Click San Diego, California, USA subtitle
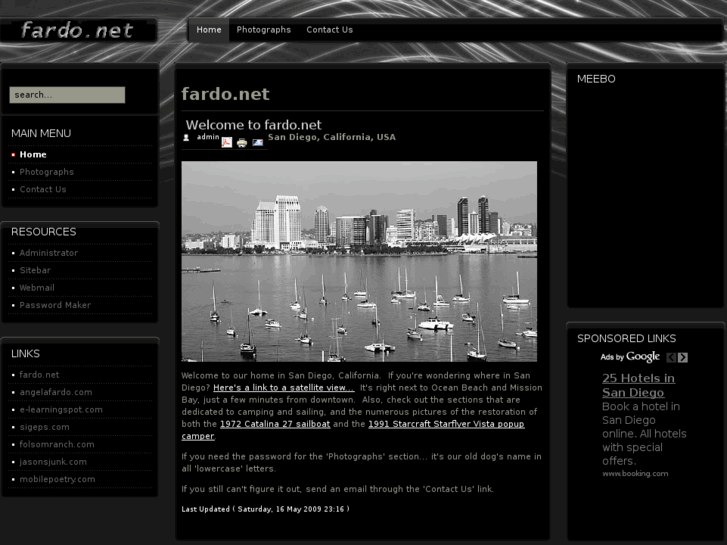The width and height of the screenshot is (727, 545). (x=332, y=137)
